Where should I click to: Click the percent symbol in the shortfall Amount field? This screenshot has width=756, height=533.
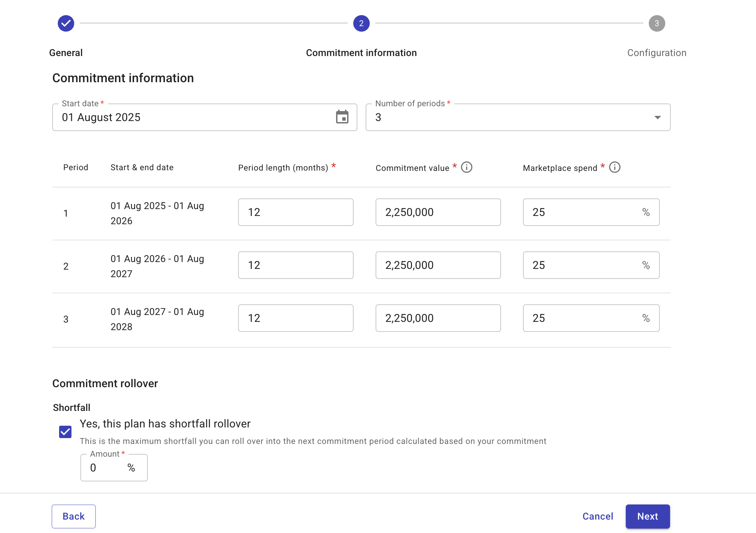(x=131, y=468)
